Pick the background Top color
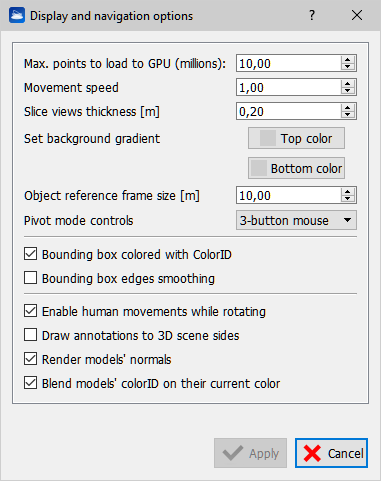Screen dimensions: 381x481 click(296, 138)
